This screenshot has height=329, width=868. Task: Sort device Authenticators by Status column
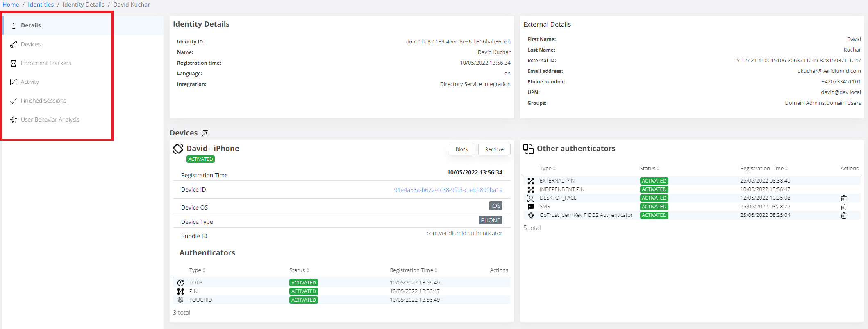tap(299, 270)
